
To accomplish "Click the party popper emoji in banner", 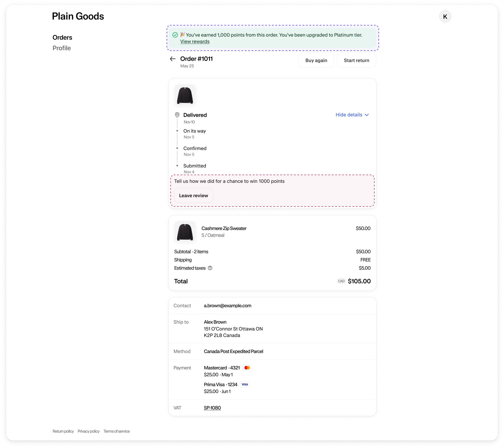I will (x=183, y=35).
